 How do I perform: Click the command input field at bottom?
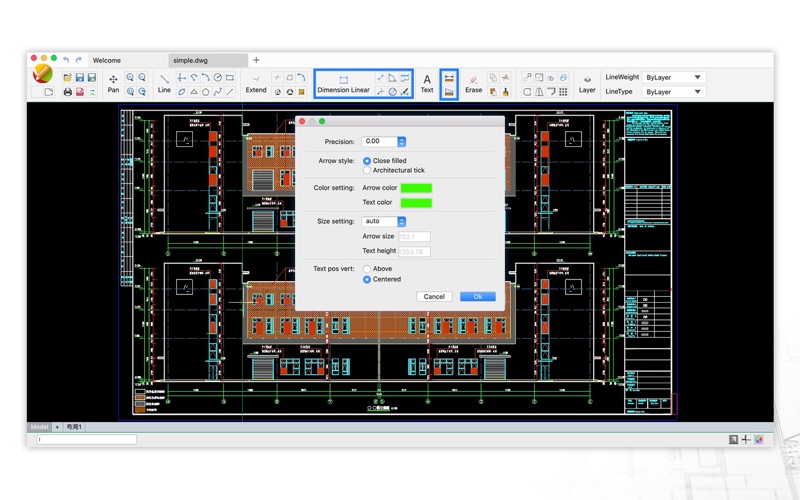click(85, 439)
